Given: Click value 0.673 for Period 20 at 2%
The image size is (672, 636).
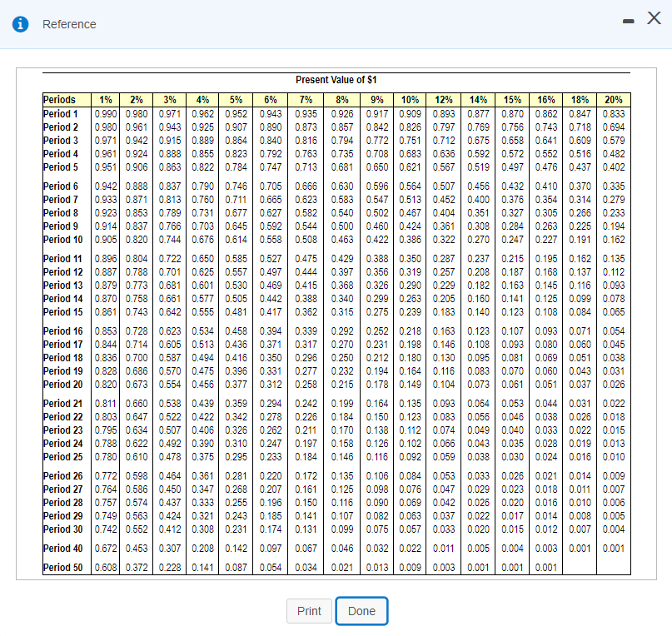Looking at the screenshot, I should [x=137, y=385].
